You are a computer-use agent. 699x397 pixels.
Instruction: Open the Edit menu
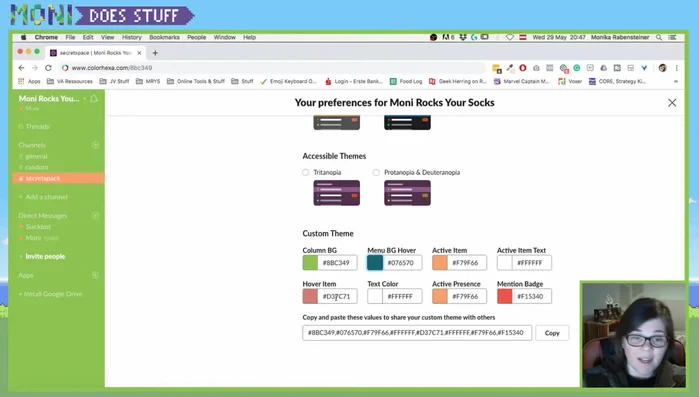(88, 37)
